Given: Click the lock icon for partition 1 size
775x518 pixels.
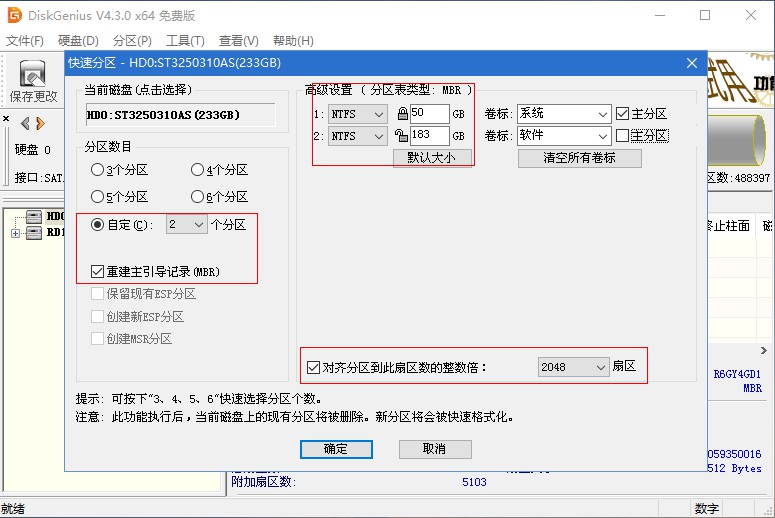Looking at the screenshot, I should 403,114.
